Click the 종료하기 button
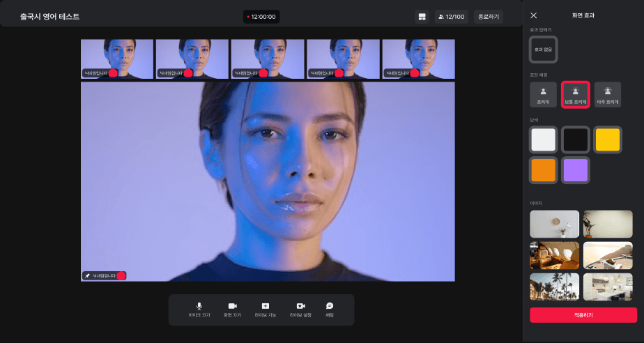Viewport: 644px width, 343px height. (x=488, y=16)
